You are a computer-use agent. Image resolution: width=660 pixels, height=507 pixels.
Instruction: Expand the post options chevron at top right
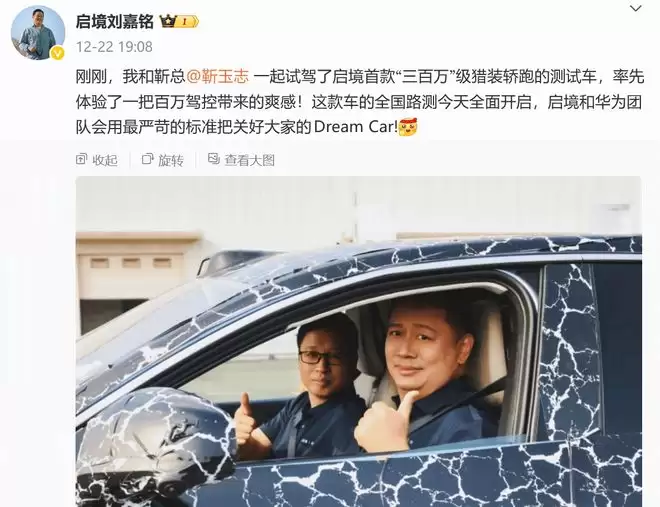[636, 8]
